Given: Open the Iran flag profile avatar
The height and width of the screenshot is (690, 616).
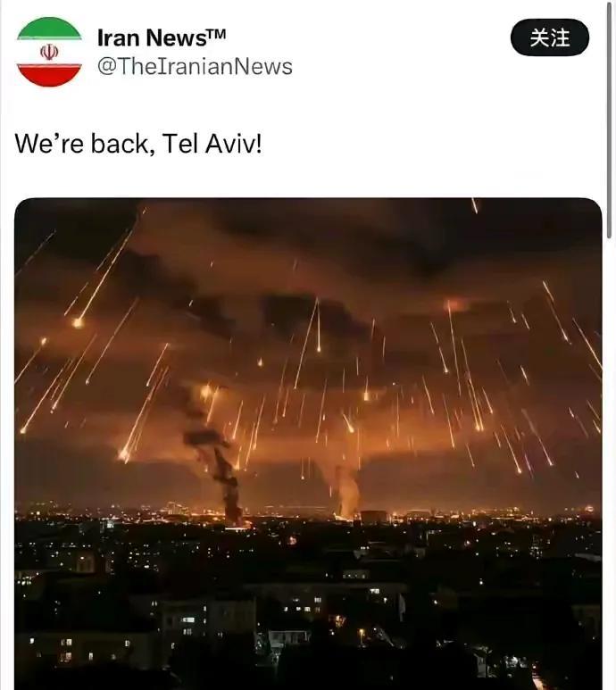Looking at the screenshot, I should pos(49,52).
